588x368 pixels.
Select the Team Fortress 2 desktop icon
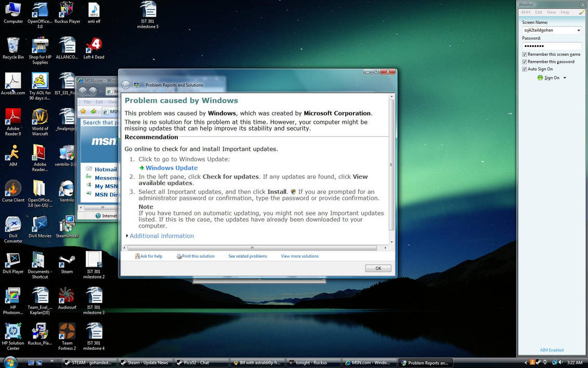(67, 336)
